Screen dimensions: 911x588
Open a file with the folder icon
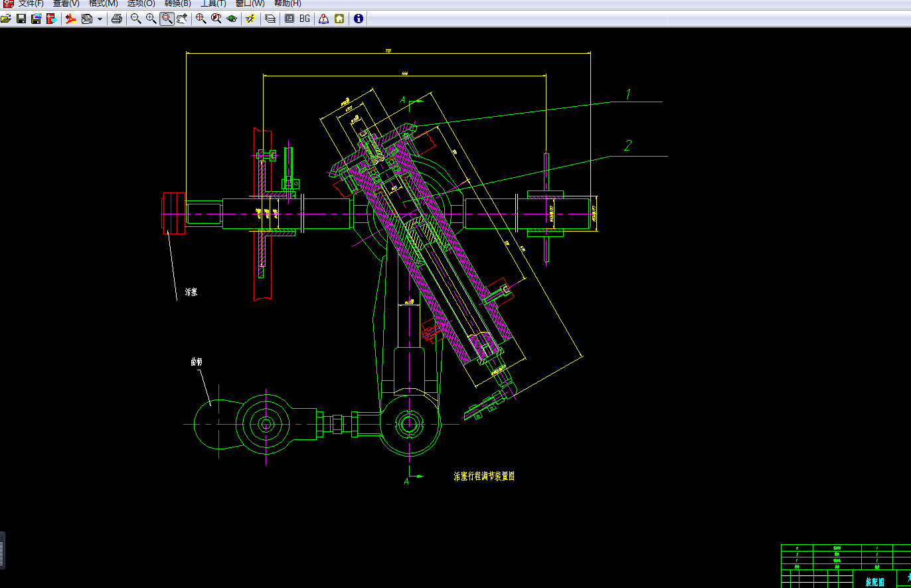click(6, 19)
